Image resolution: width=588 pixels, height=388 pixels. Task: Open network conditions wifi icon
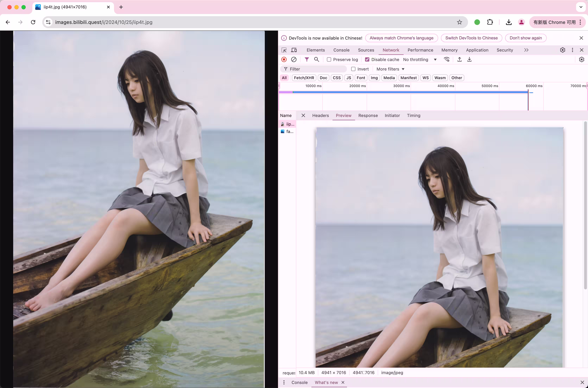(x=446, y=59)
